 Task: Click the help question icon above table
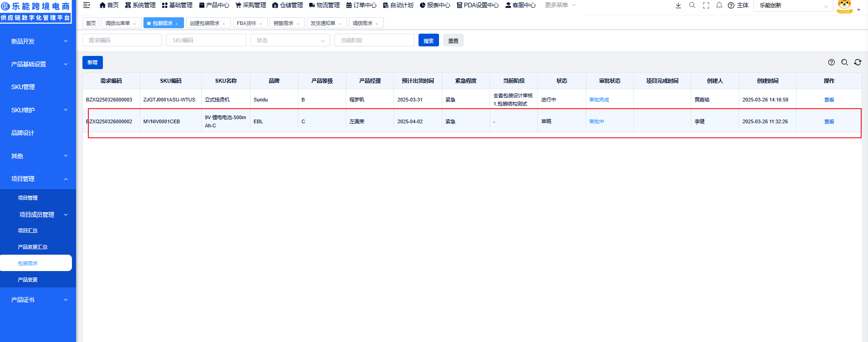point(831,62)
